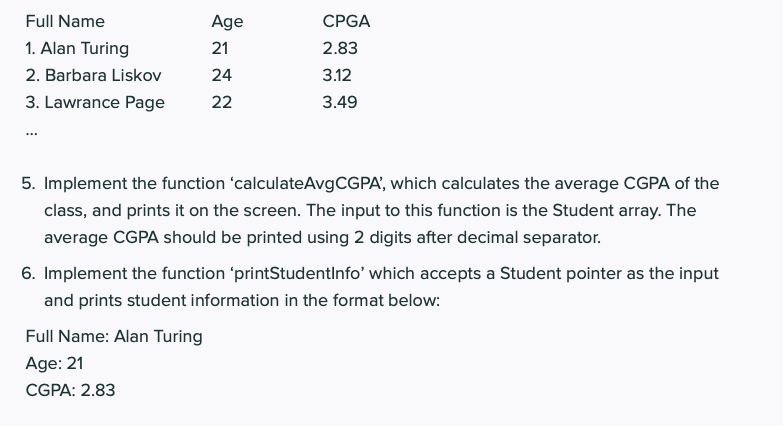This screenshot has width=783, height=426.
Task: Click the 'CPGA' column header
Action: pos(346,21)
